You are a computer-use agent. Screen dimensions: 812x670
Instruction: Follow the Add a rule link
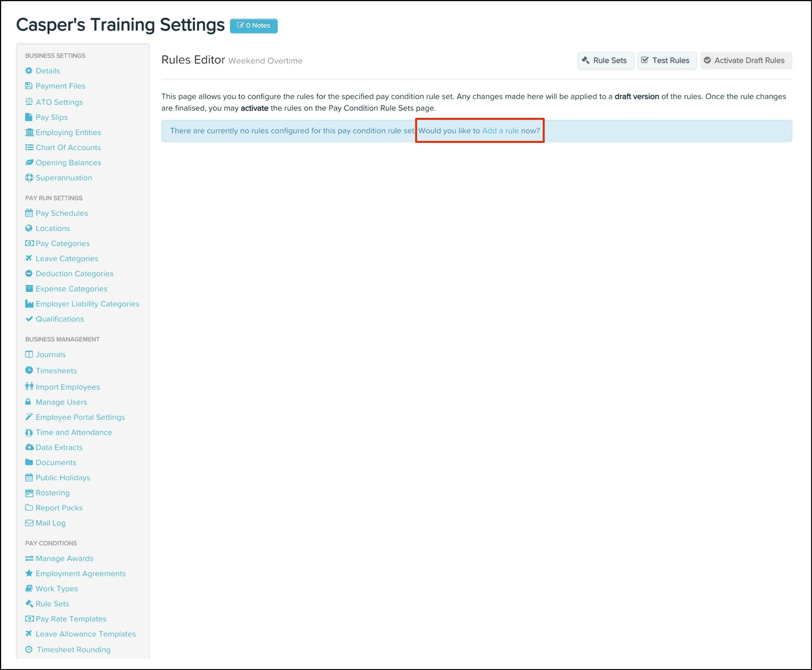500,131
